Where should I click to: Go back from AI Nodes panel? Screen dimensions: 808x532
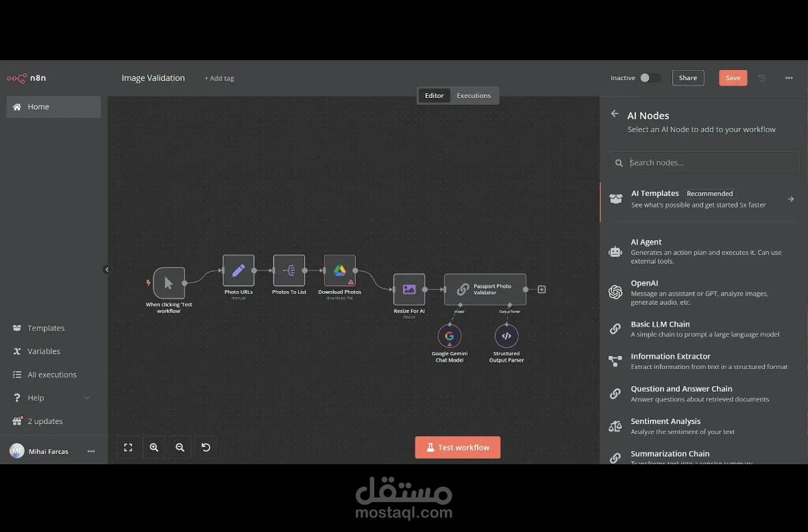(614, 114)
